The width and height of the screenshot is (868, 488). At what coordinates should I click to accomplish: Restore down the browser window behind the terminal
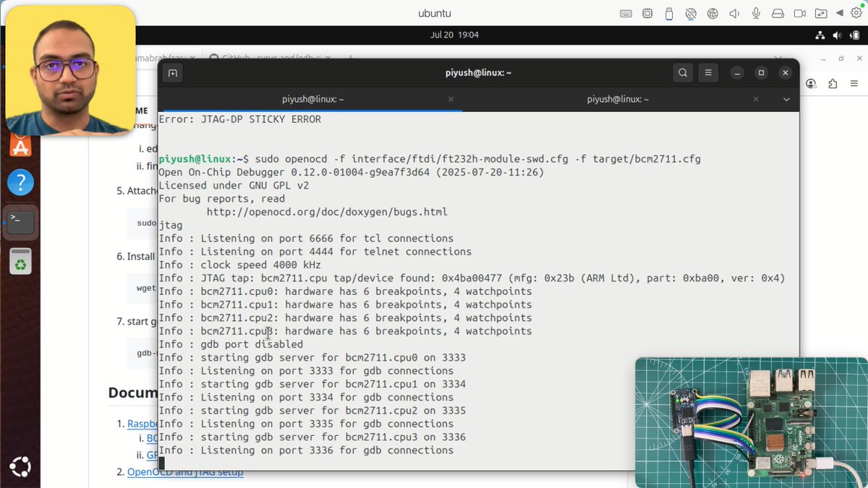tap(841, 58)
